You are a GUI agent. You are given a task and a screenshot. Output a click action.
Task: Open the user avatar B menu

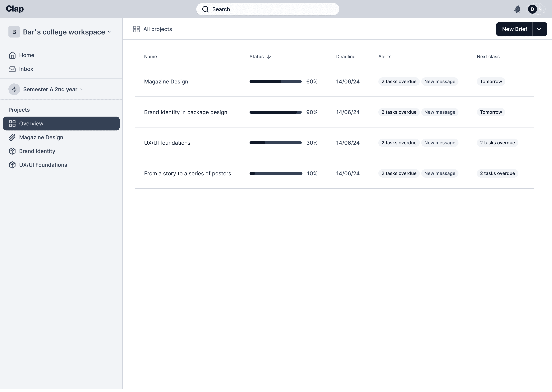click(532, 9)
